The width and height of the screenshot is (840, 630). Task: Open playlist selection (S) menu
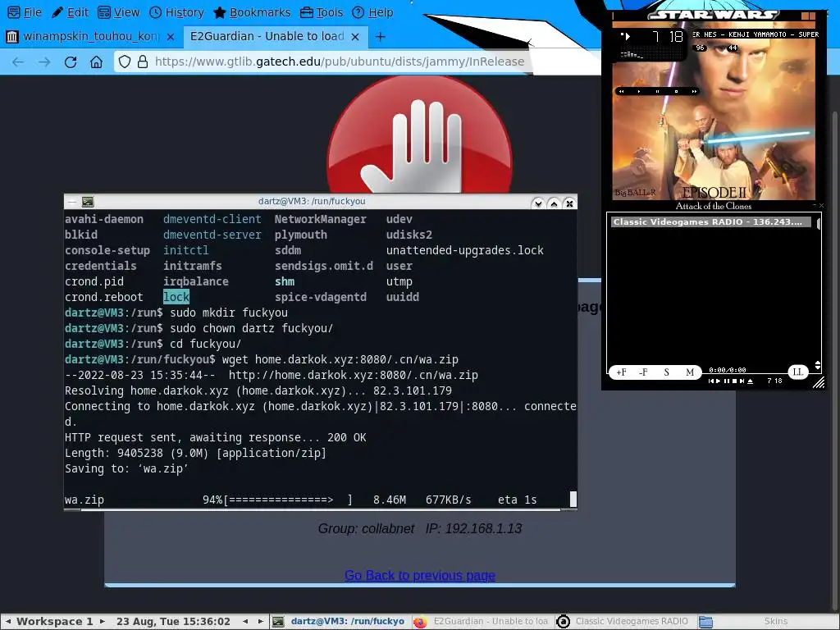(666, 372)
